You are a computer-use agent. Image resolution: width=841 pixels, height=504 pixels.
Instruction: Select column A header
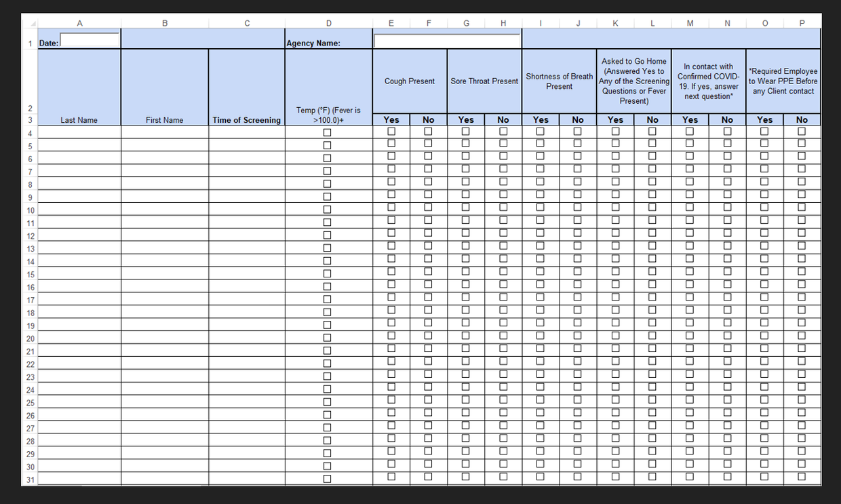point(79,22)
